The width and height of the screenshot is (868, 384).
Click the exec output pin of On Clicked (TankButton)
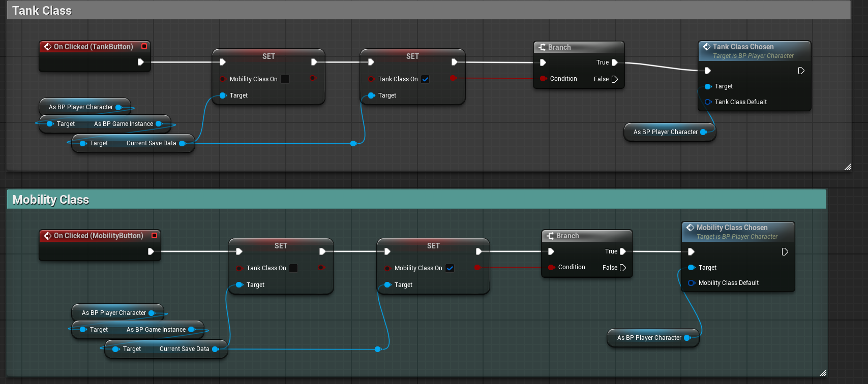click(x=141, y=62)
